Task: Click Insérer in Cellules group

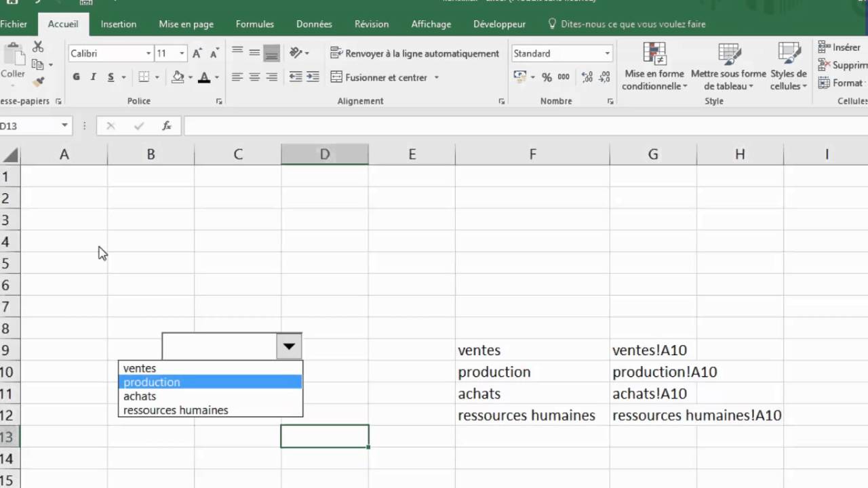Action: 839,47
